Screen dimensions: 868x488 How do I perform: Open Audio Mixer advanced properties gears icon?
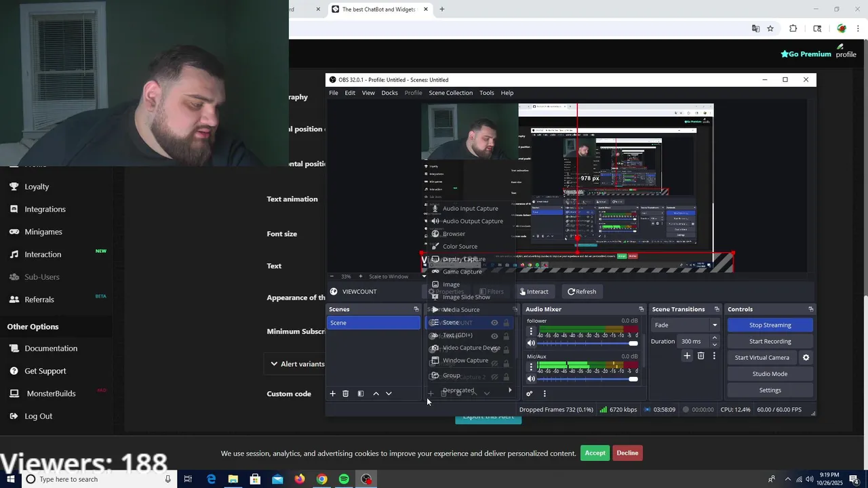coord(529,394)
